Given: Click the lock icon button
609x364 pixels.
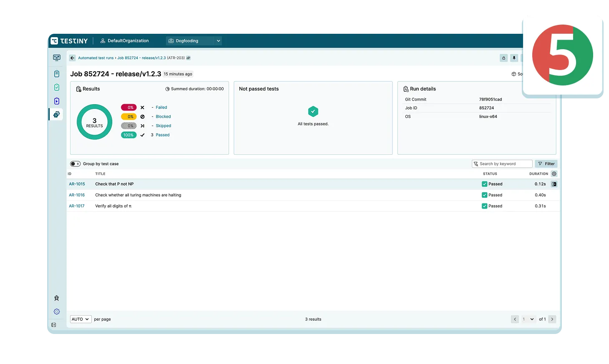Looking at the screenshot, I should (x=503, y=58).
